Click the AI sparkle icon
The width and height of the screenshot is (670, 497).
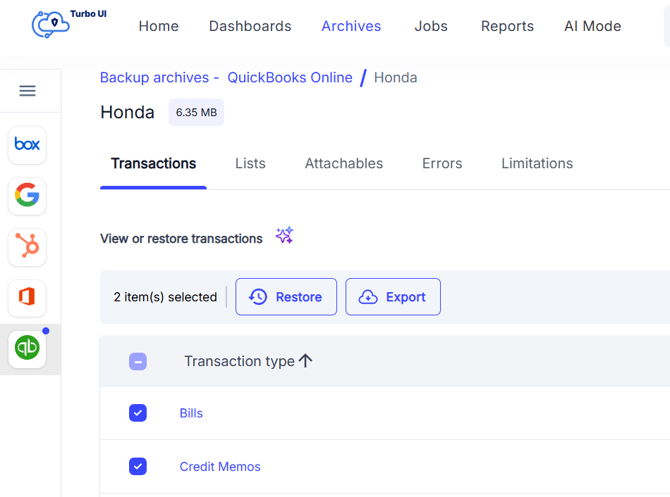[284, 236]
